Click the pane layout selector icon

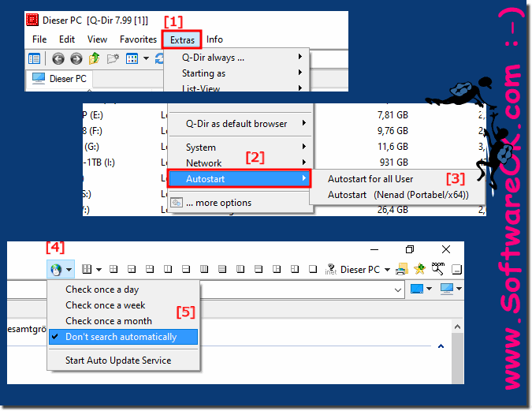[x=87, y=269]
